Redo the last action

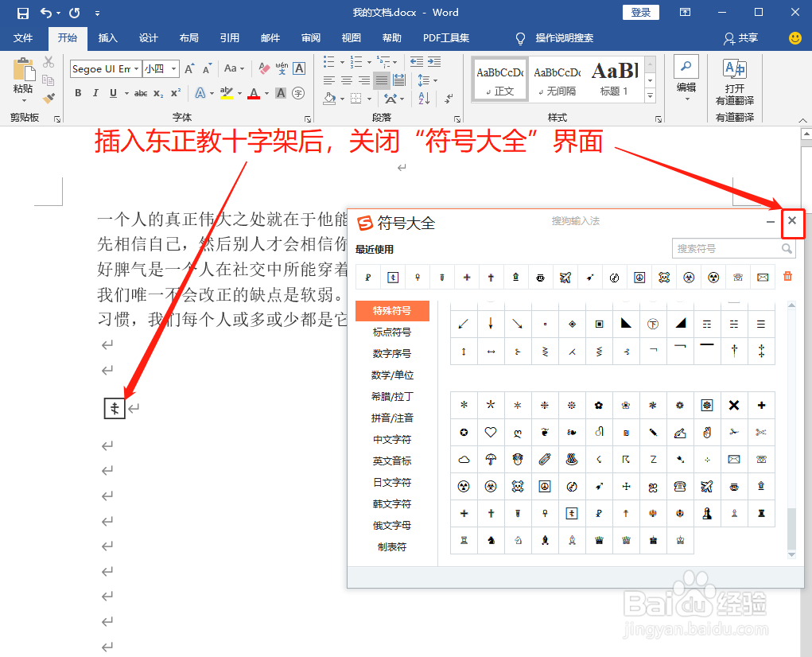pyautogui.click(x=75, y=13)
